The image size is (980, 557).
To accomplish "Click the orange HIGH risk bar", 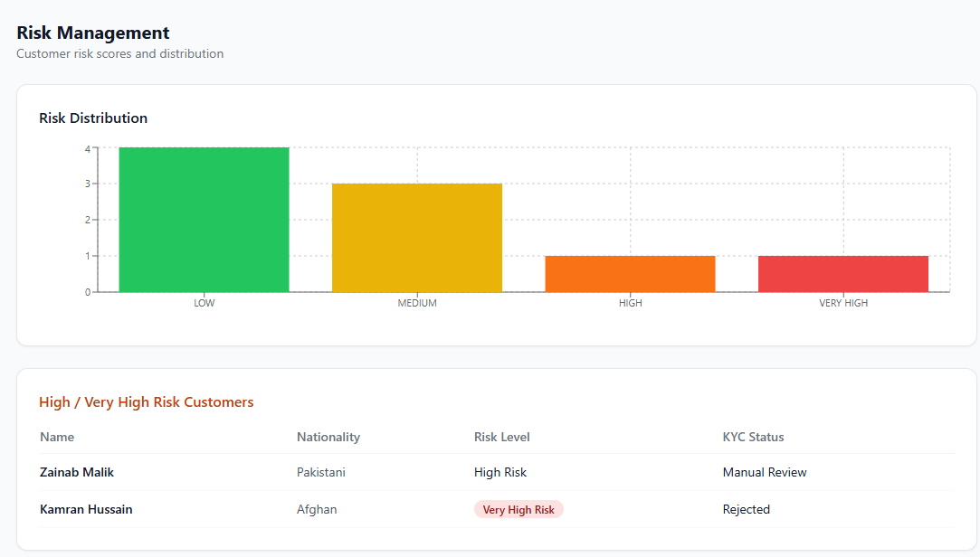I will (x=630, y=274).
